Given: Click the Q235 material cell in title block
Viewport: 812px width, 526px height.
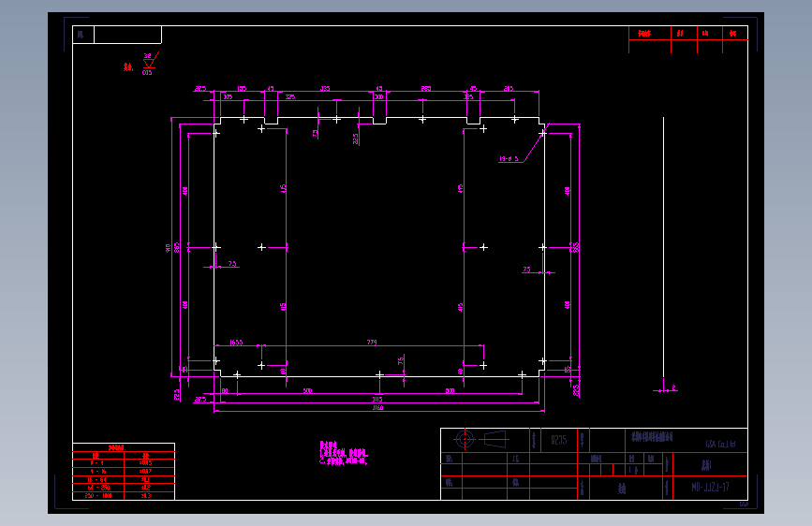Looking at the screenshot, I should pyautogui.click(x=559, y=440).
